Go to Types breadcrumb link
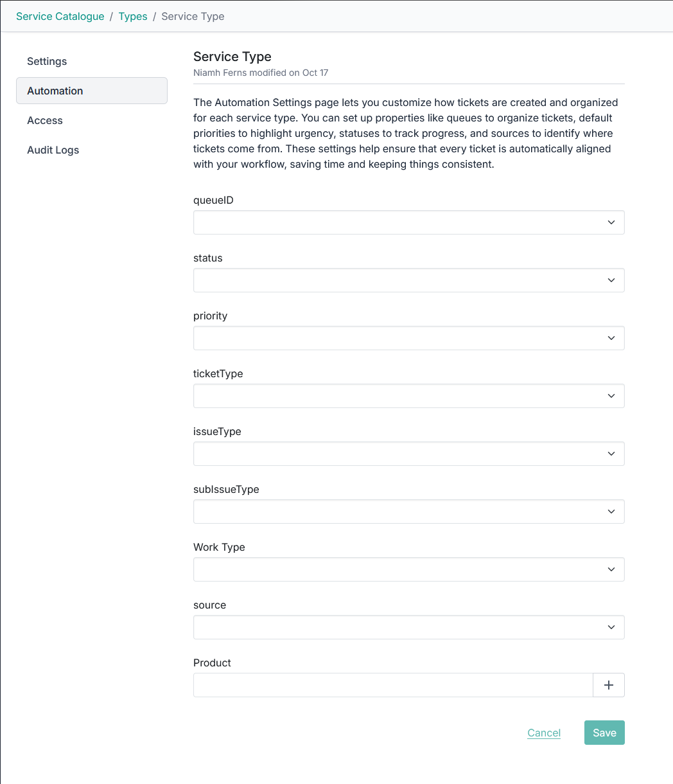Screen dimensions: 673x784 [x=133, y=17]
